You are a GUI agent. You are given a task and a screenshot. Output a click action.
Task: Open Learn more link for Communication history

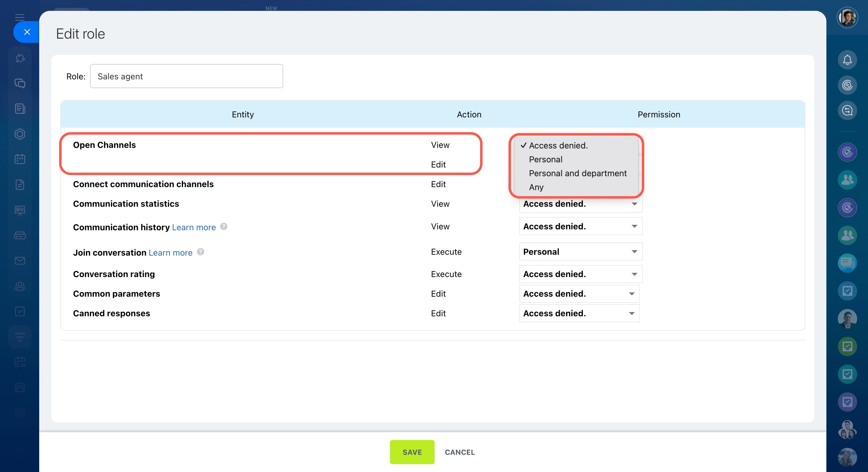tap(194, 227)
